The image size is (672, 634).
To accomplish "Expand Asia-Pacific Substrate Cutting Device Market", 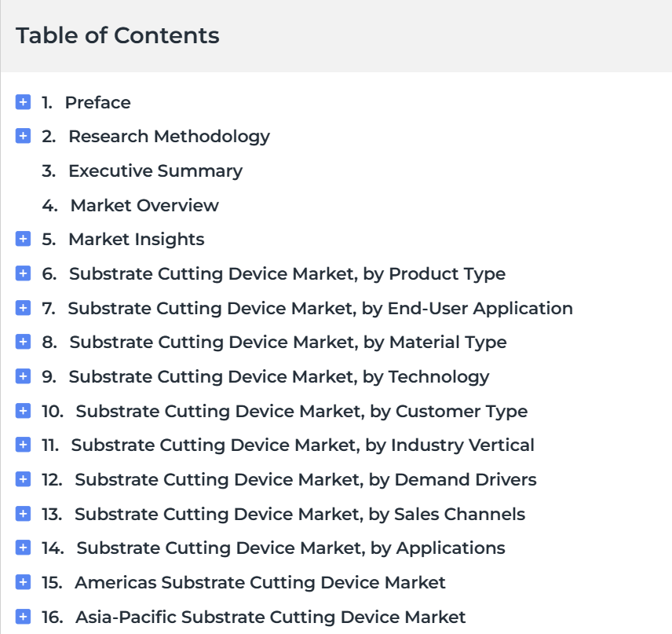I will [x=23, y=617].
